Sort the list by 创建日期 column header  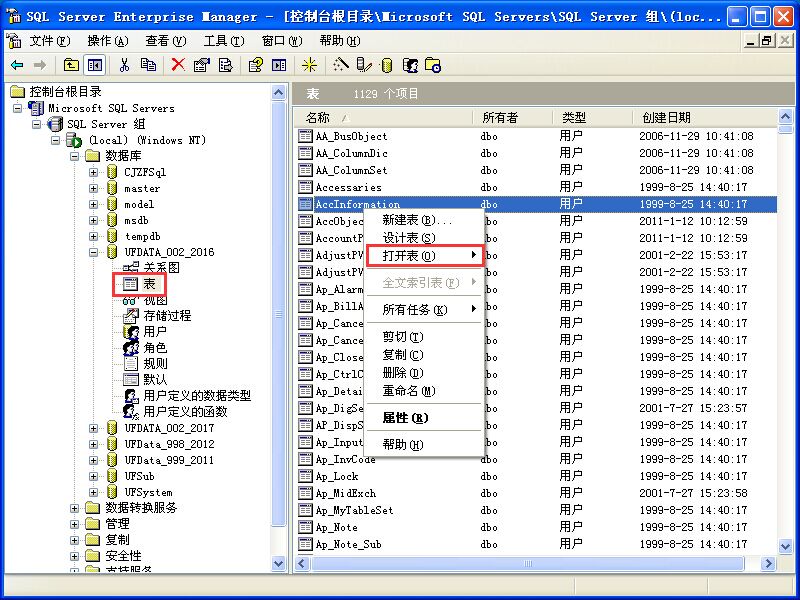pos(671,117)
